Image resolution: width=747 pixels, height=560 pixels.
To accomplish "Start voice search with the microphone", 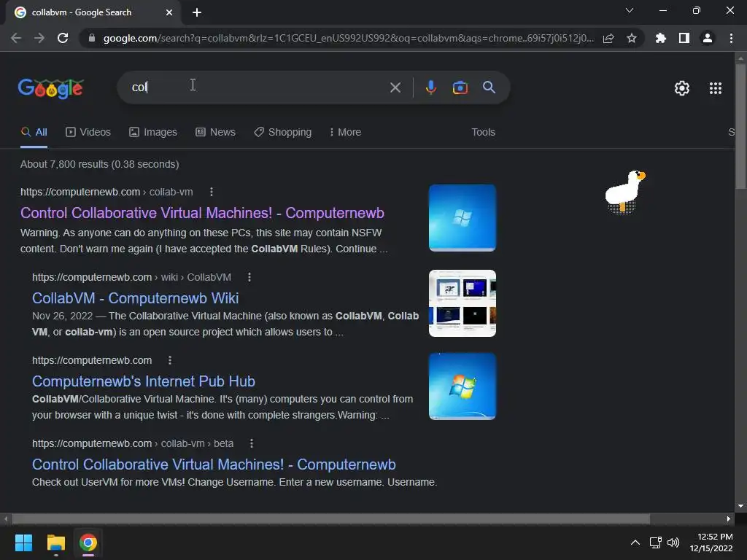I will 430,87.
